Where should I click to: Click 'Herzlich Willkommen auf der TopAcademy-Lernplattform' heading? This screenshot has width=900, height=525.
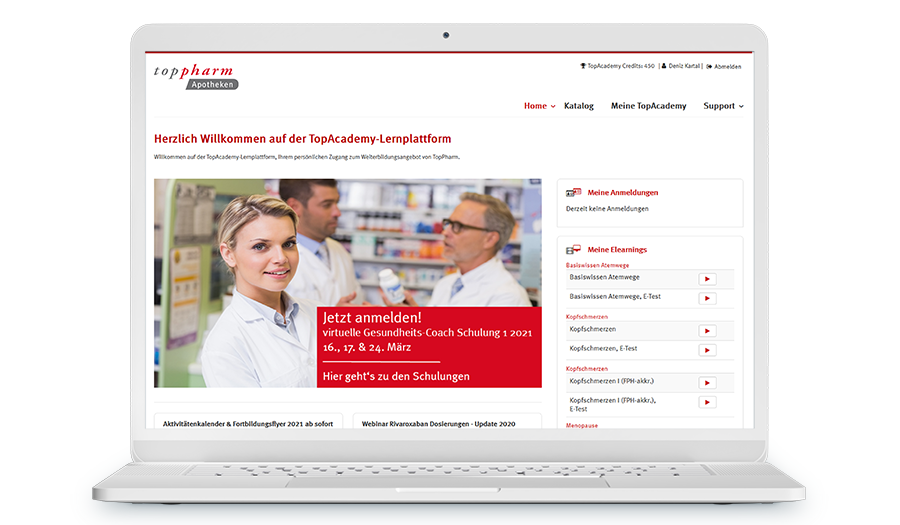click(302, 139)
